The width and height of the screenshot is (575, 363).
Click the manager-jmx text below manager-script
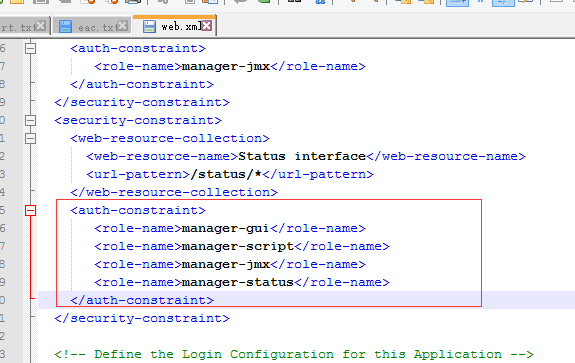pyautogui.click(x=226, y=264)
